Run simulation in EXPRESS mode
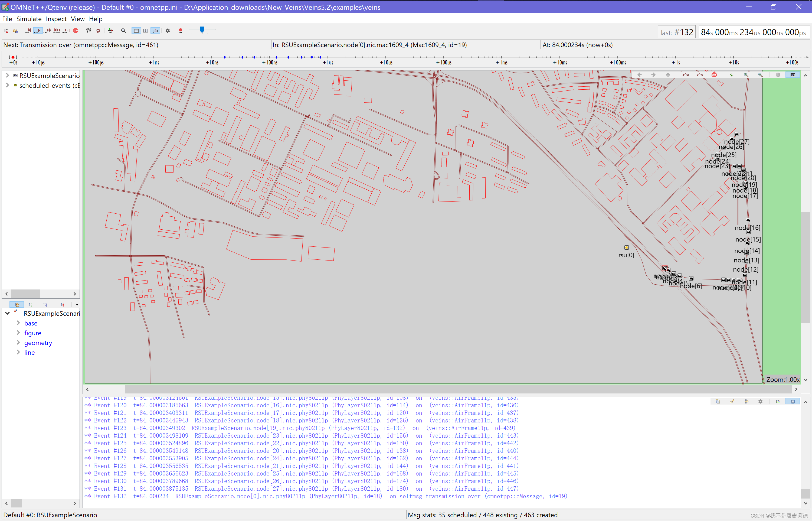Image resolution: width=812 pixels, height=521 pixels. 57,31
